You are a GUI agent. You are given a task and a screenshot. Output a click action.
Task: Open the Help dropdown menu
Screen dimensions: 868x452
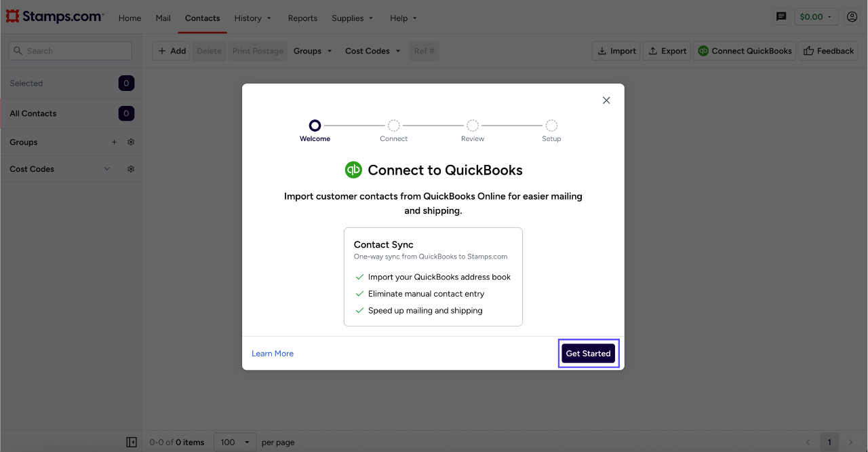click(x=403, y=18)
